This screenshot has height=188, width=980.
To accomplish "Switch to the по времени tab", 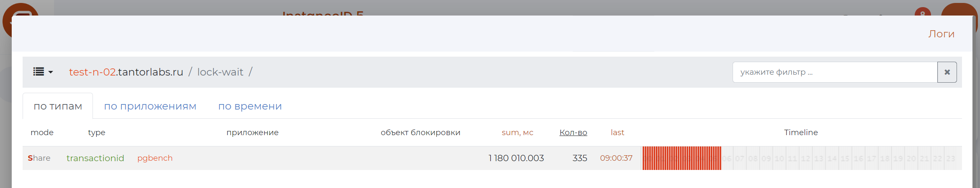I will [250, 106].
